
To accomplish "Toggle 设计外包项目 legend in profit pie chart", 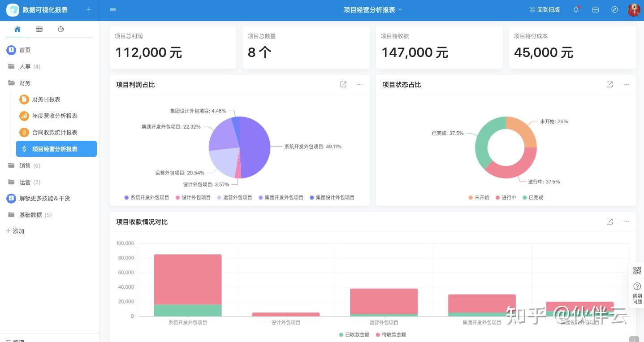I will pos(193,197).
